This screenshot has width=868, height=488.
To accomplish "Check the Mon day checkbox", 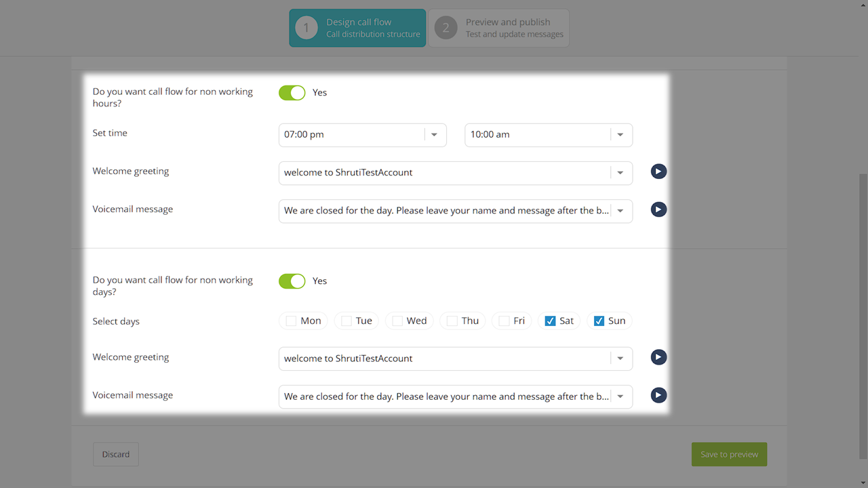I will tap(292, 321).
